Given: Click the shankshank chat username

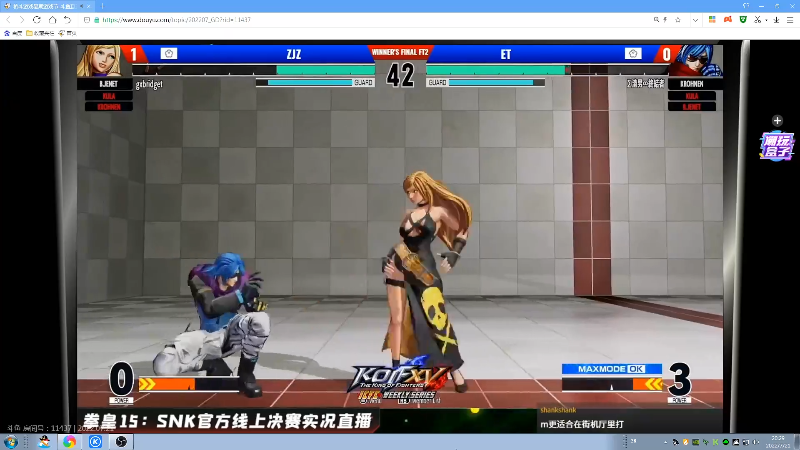Looking at the screenshot, I should coord(558,410).
